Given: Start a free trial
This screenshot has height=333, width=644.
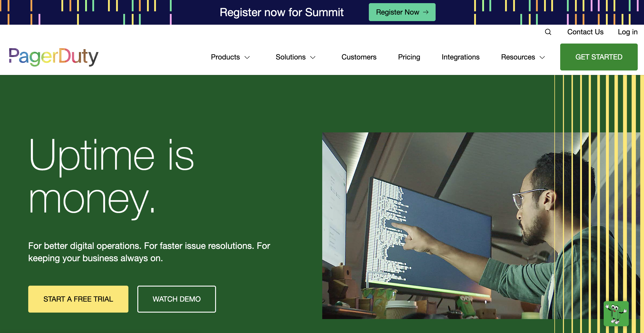Looking at the screenshot, I should (x=78, y=299).
